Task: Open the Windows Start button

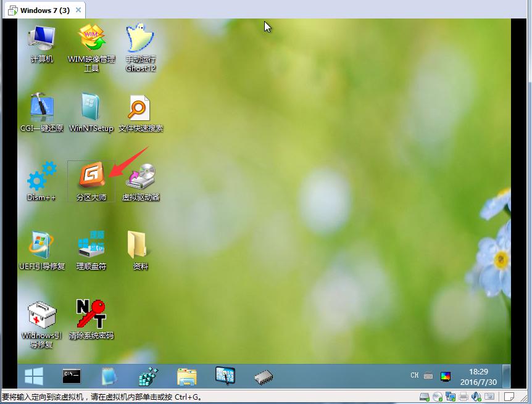Action: tap(34, 376)
